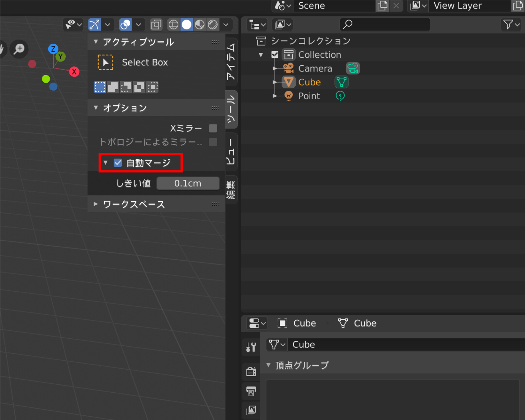525x420 pixels.
Task: Open the Tool properties tab
Action: pyautogui.click(x=251, y=347)
